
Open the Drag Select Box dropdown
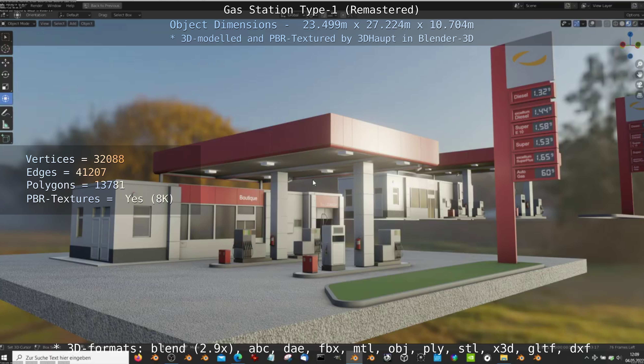(127, 15)
